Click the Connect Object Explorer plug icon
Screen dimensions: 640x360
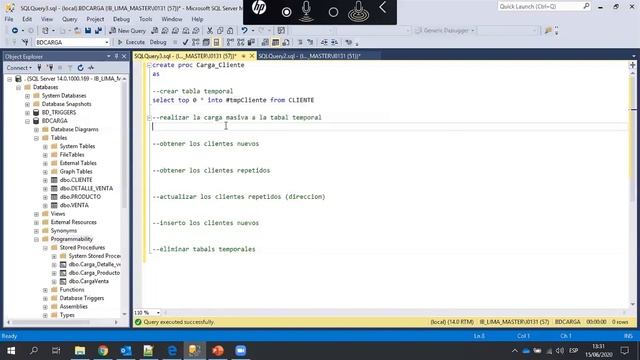coord(40,68)
